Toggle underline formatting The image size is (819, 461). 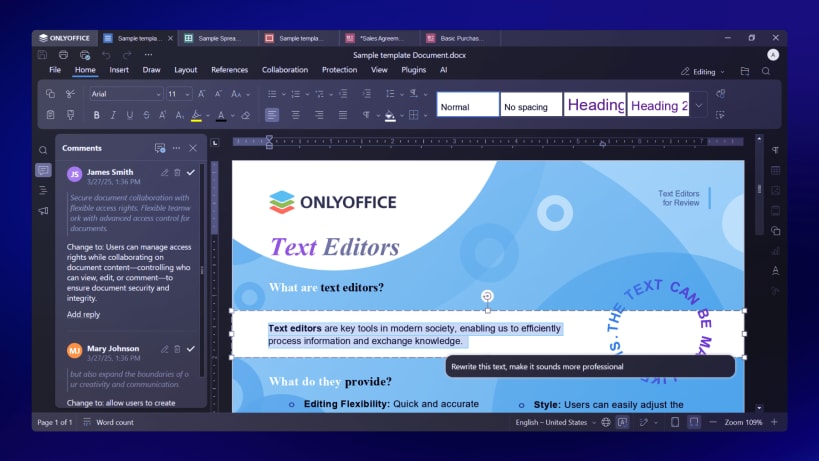tap(130, 115)
